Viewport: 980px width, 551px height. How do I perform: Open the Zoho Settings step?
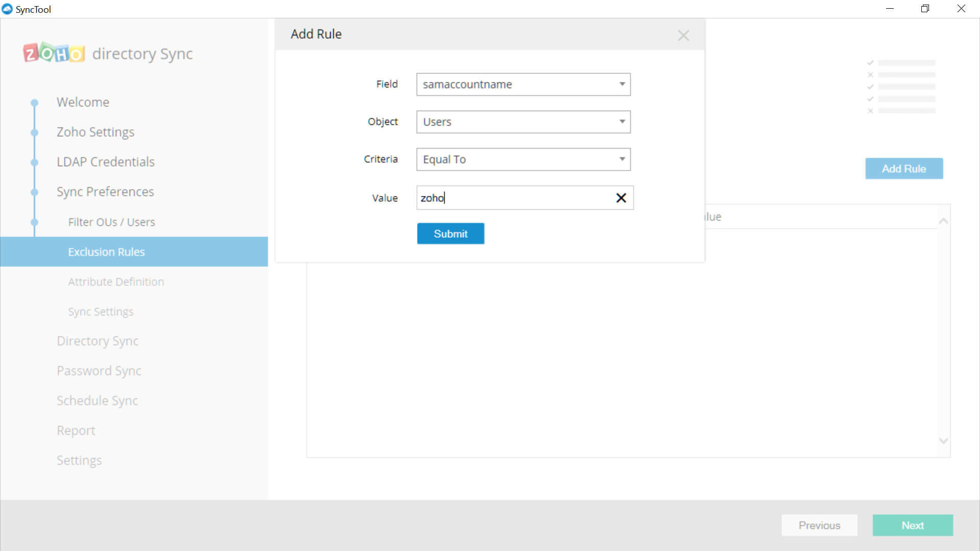95,132
